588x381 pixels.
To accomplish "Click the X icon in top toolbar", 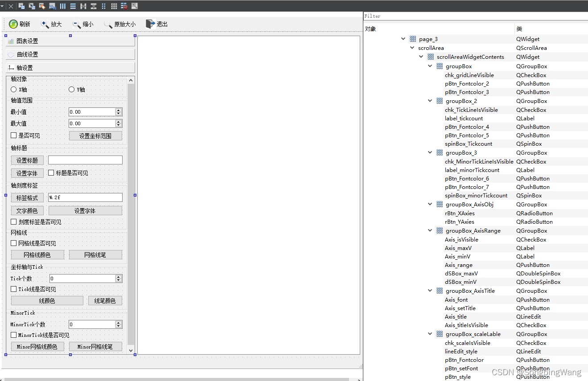I will point(11,6).
